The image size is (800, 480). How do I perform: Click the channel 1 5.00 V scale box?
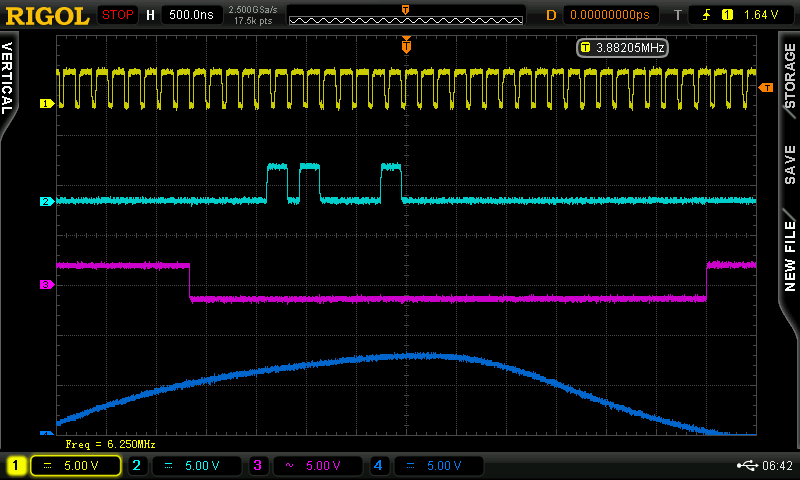tap(76, 465)
